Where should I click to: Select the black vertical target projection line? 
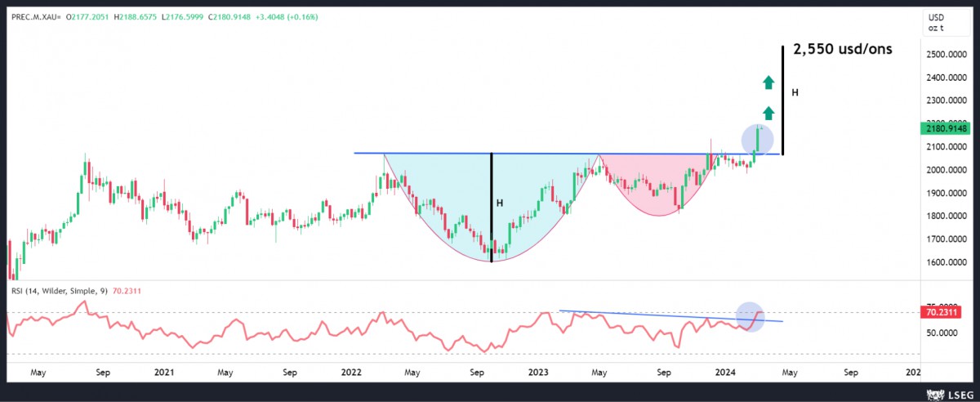(783, 98)
